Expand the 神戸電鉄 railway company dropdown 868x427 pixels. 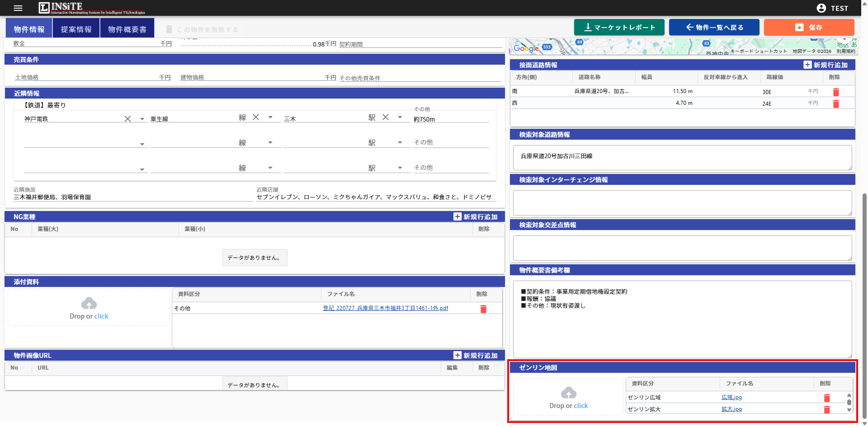(x=142, y=119)
